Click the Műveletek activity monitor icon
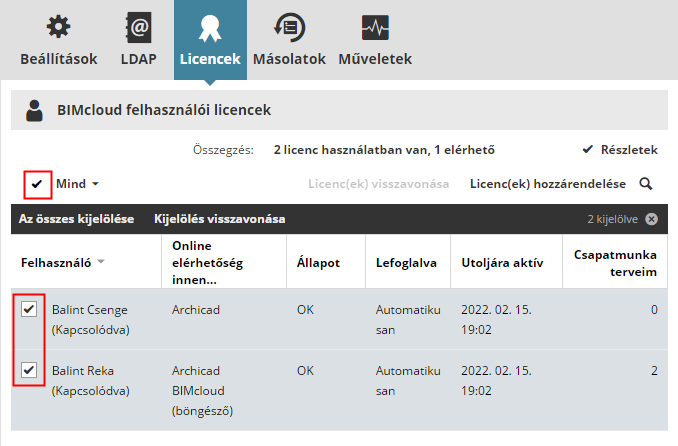This screenshot has width=678, height=446. pos(375,26)
